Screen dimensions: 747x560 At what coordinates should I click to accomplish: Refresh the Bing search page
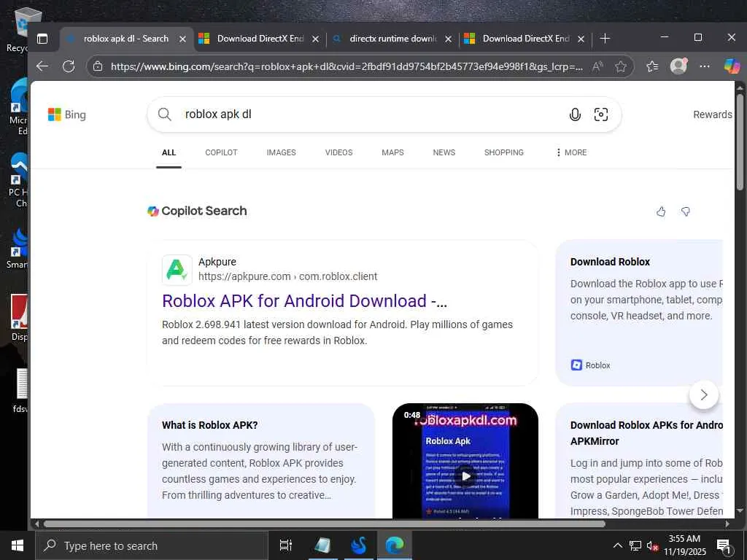[x=69, y=66]
